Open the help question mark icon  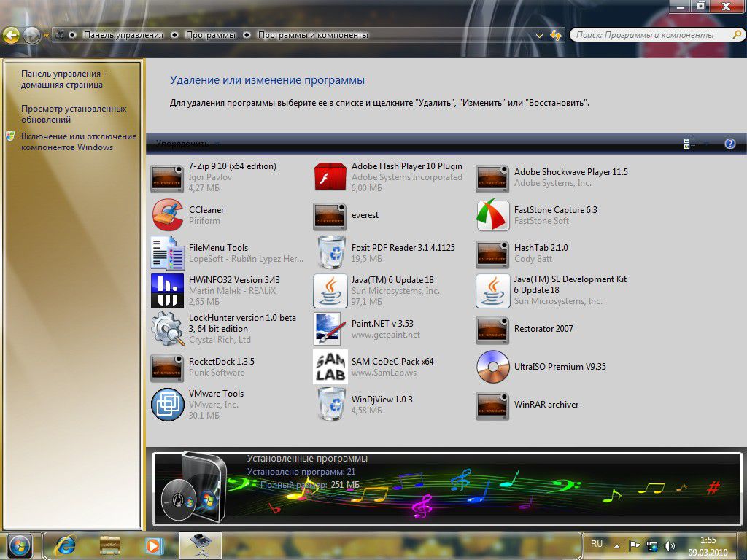point(729,144)
